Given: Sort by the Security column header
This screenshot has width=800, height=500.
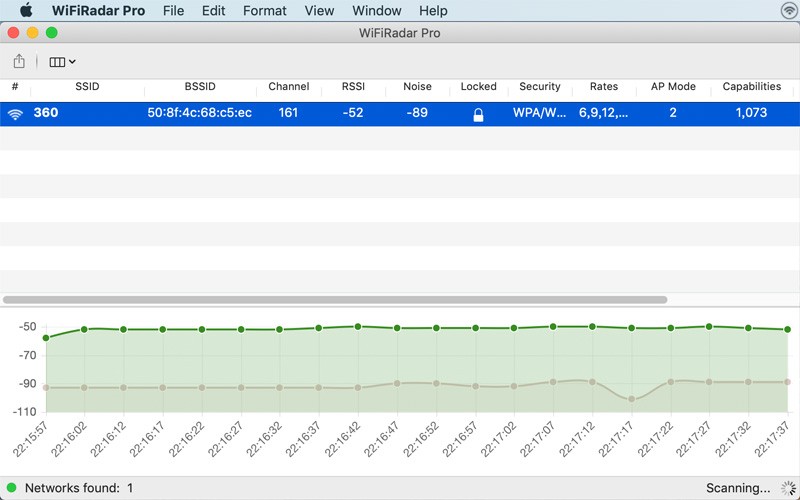Looking at the screenshot, I should [x=540, y=86].
